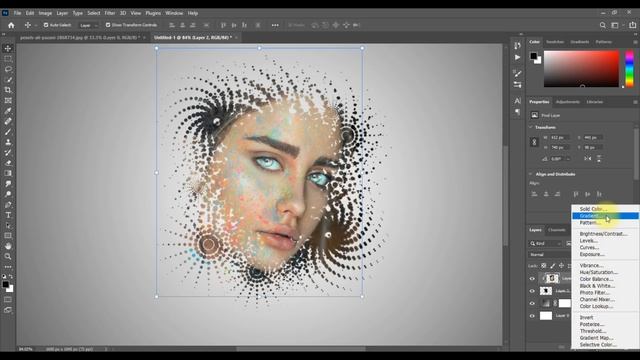
Task: Select the Dodge tool
Action: point(8,194)
